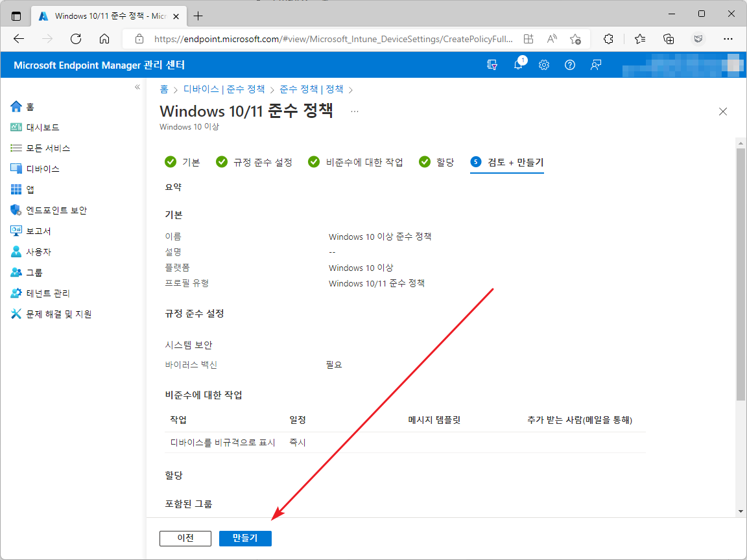Open the browser extensions puzzle icon

coord(608,39)
